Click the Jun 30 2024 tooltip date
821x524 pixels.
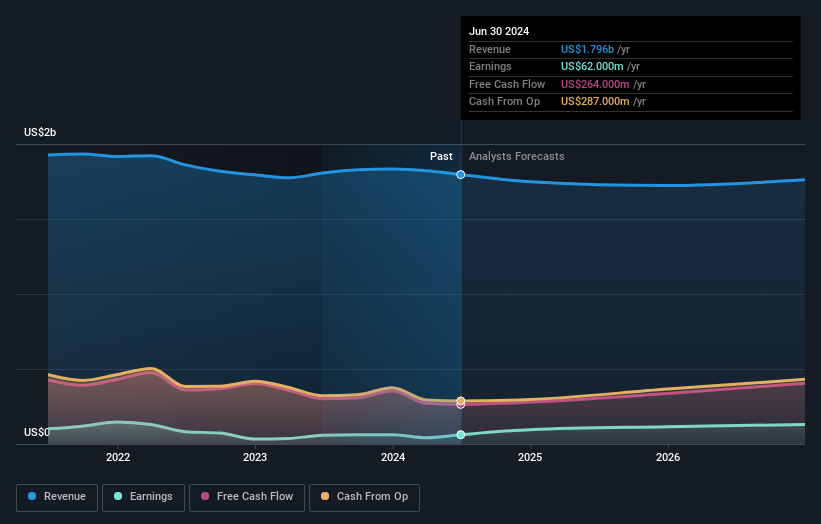pyautogui.click(x=499, y=31)
